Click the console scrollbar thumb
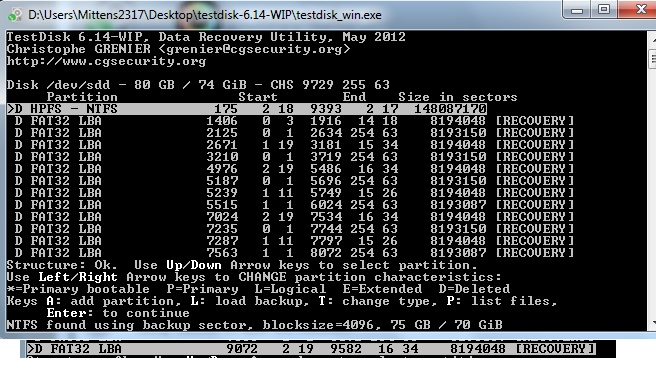656x368 pixels. [x=653, y=58]
